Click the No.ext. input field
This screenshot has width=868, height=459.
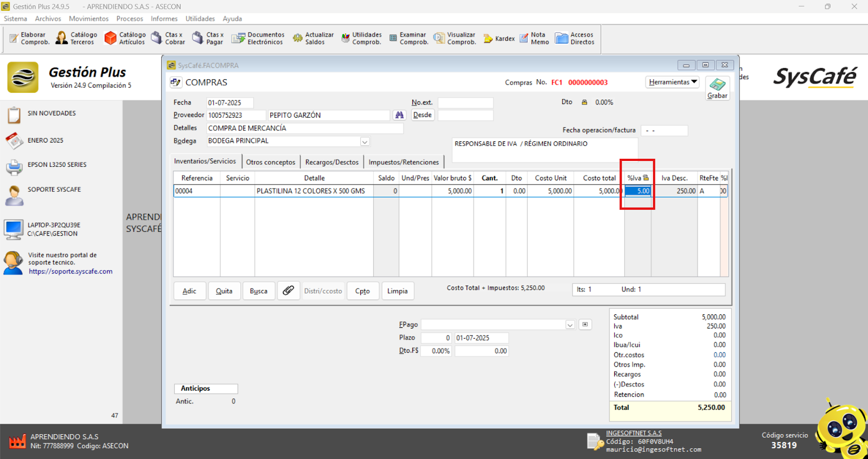pos(465,102)
